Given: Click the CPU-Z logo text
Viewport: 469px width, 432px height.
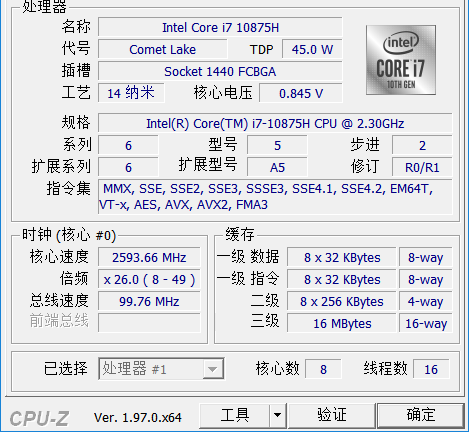Looking at the screenshot, I should point(39,418).
